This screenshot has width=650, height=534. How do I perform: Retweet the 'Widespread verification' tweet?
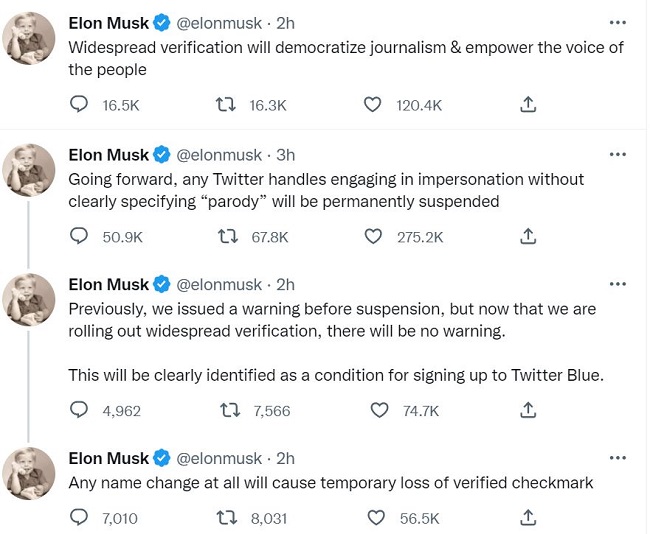click(x=228, y=105)
